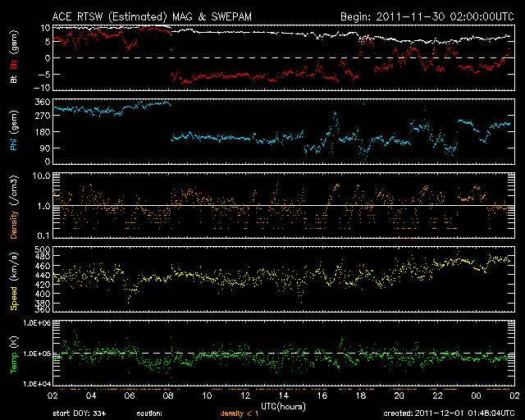The width and height of the screenshot is (525, 420).
Task: Click the "UTC(hours)" axis title
Action: 283,407
